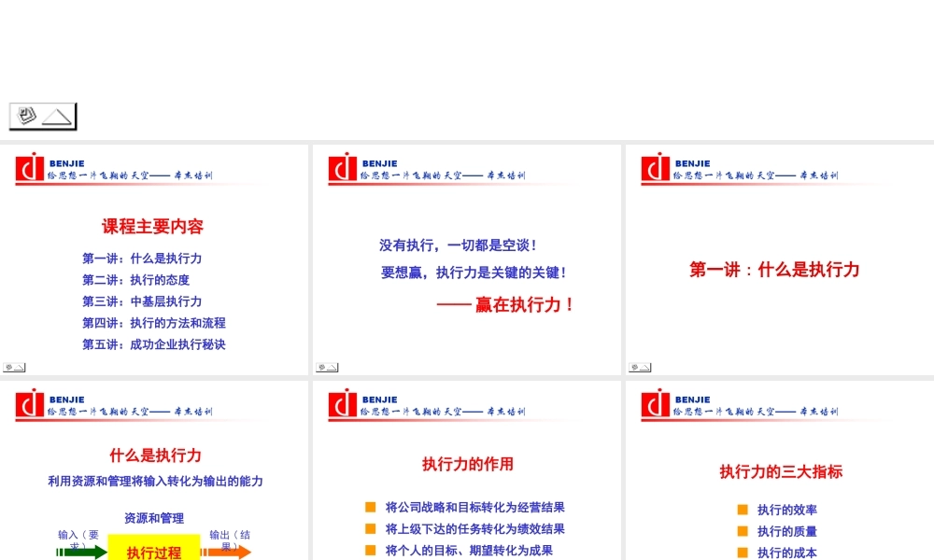Click the text 将个人的目标、期望转化为成果
Screen dimensions: 934x560
[469, 550]
